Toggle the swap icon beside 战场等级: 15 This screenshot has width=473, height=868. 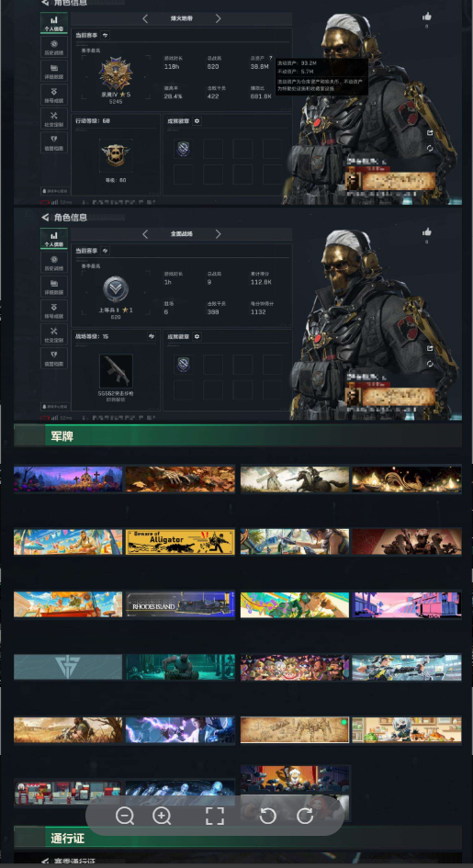click(x=151, y=336)
